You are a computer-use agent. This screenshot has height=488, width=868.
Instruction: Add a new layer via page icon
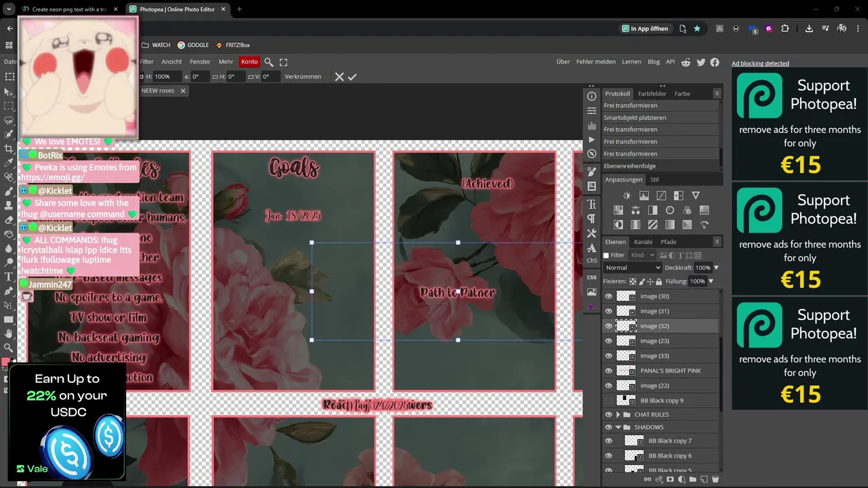(x=705, y=479)
